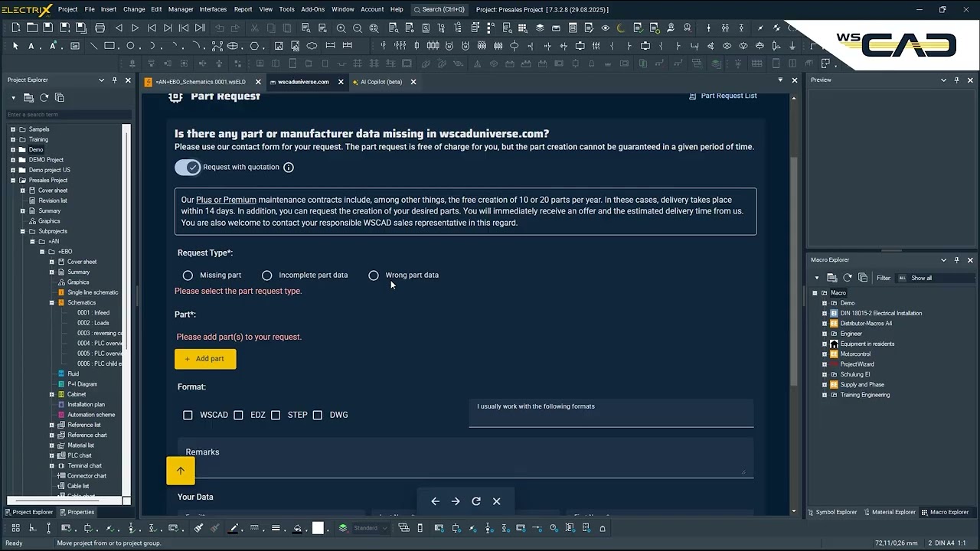Click the Insert image tool icon

(x=279, y=46)
